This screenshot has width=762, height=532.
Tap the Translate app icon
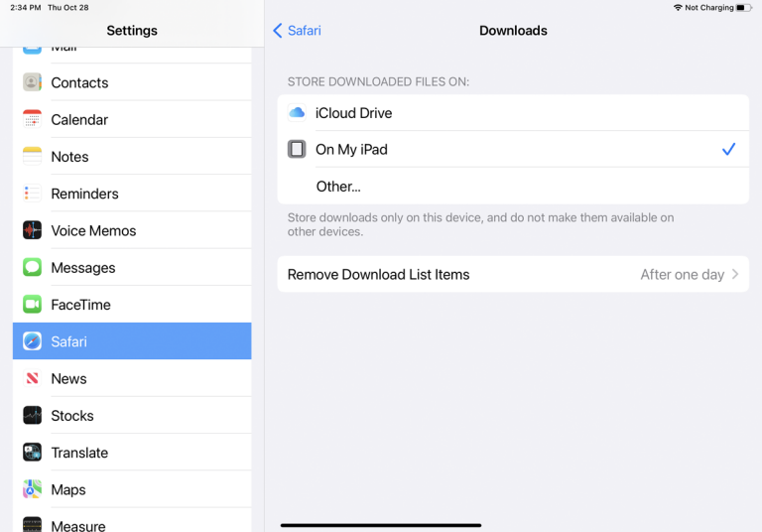33,453
